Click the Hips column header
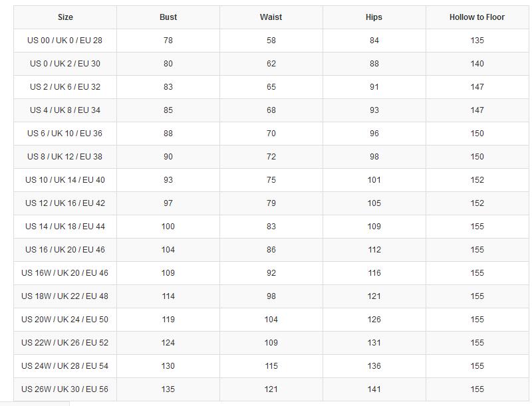 pos(374,17)
